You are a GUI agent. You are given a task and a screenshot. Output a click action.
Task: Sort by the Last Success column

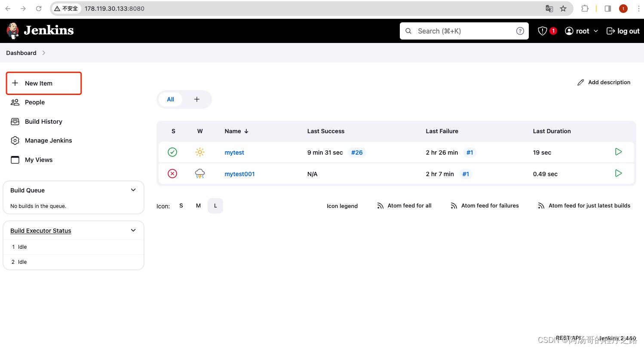[326, 131]
